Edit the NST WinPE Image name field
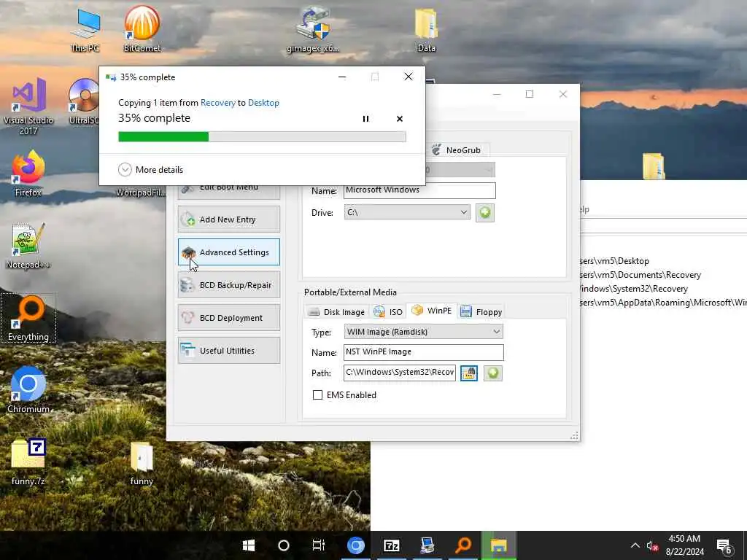Screen dimensions: 747x560 click(424, 352)
